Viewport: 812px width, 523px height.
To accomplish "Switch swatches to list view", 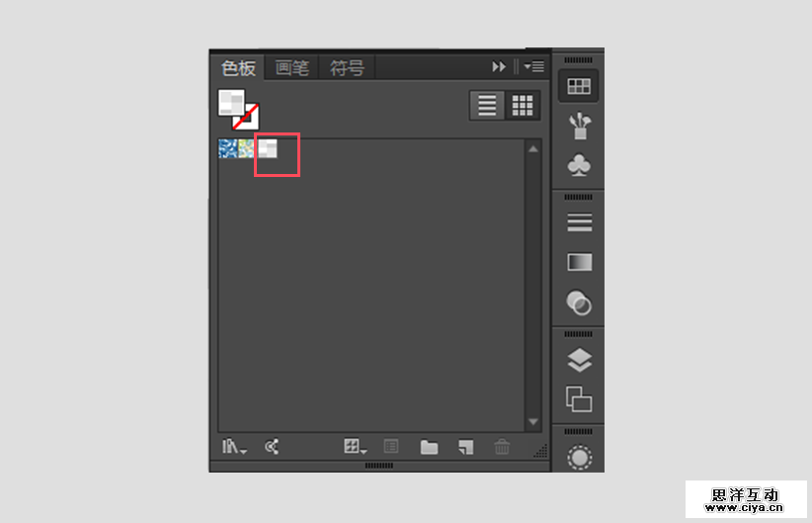I will click(x=487, y=106).
